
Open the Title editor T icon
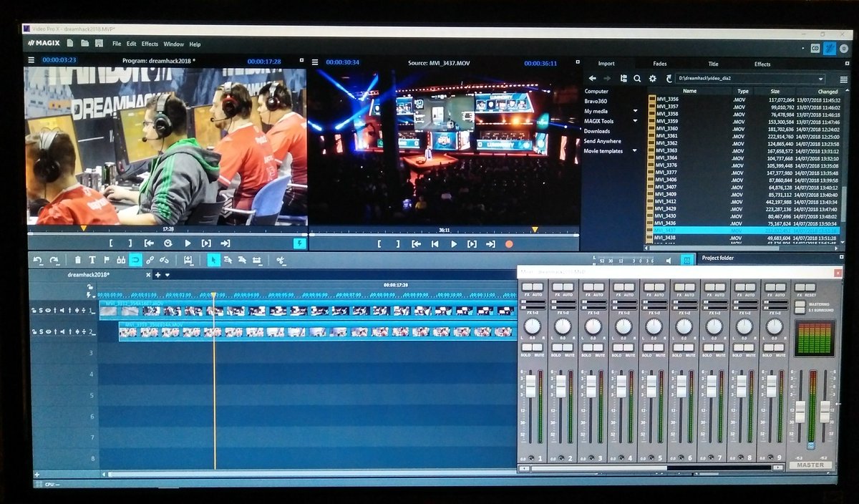point(92,261)
